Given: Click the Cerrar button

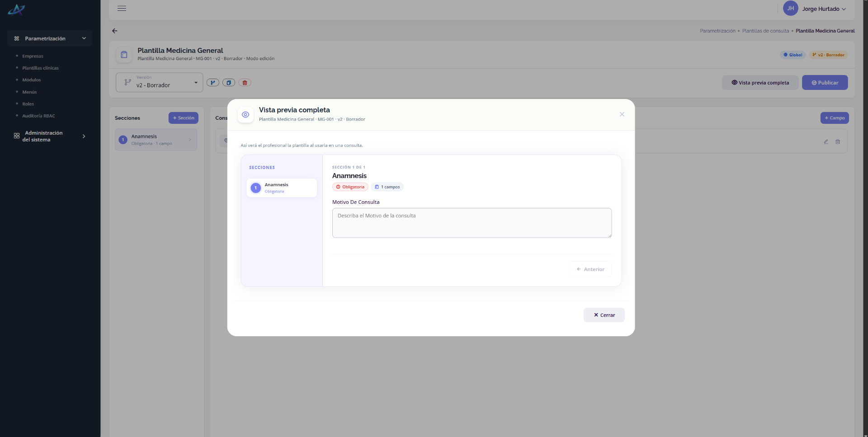Looking at the screenshot, I should pos(604,315).
